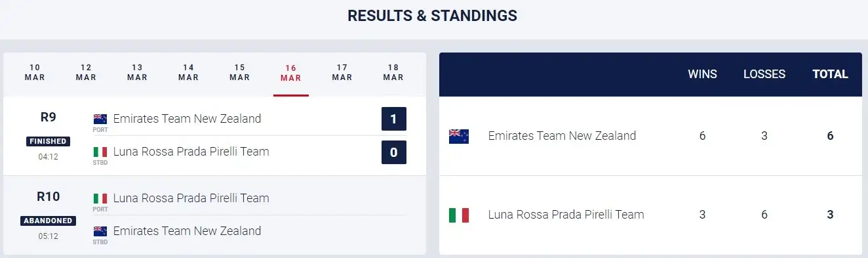The height and width of the screenshot is (258, 868).
Task: Select the active 16 MAR tab
Action: pyautogui.click(x=291, y=73)
